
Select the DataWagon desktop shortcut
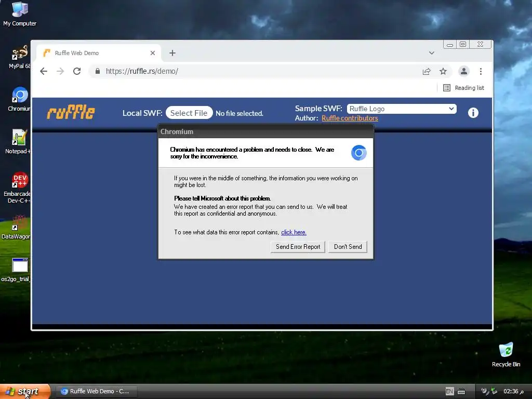pos(16,227)
